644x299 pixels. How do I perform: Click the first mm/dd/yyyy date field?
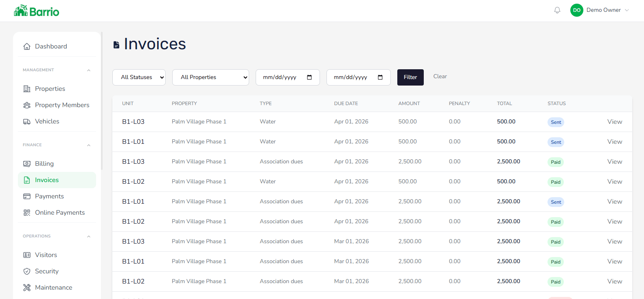click(x=287, y=77)
